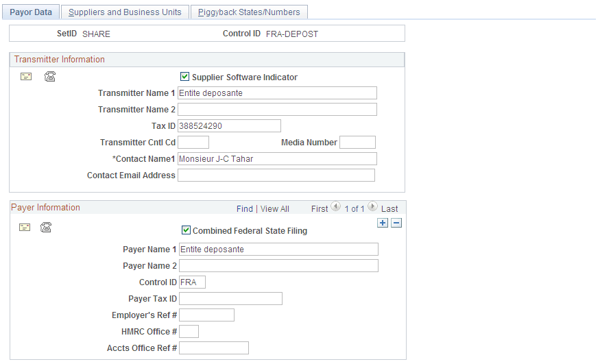Click the transmitter Tax ID field

pyautogui.click(x=229, y=126)
